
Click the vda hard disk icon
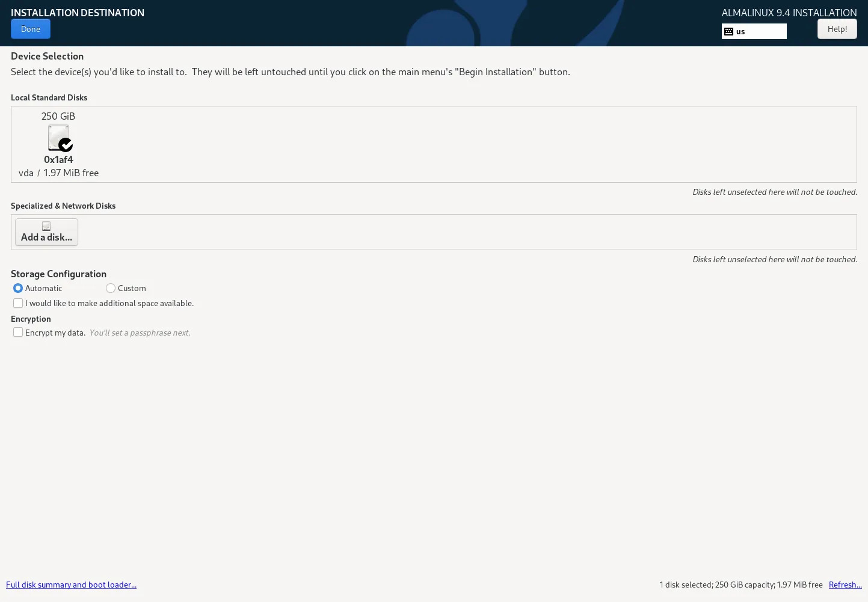click(58, 137)
